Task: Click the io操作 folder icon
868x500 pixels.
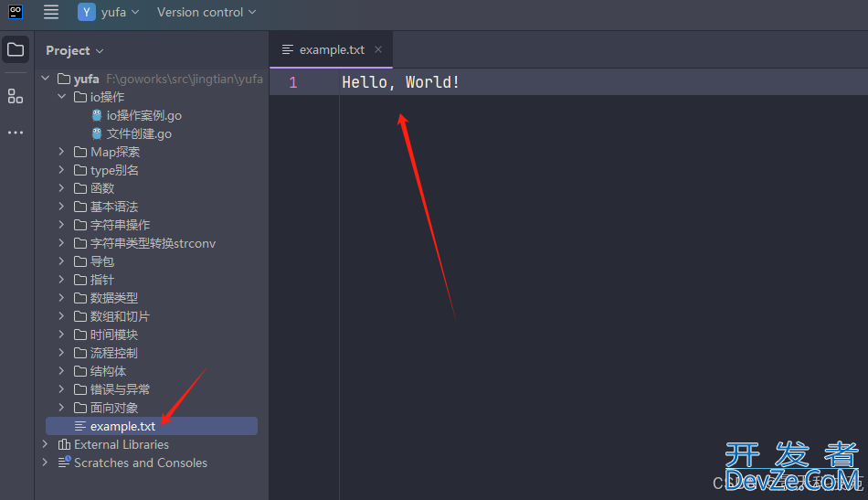Action: (80, 97)
